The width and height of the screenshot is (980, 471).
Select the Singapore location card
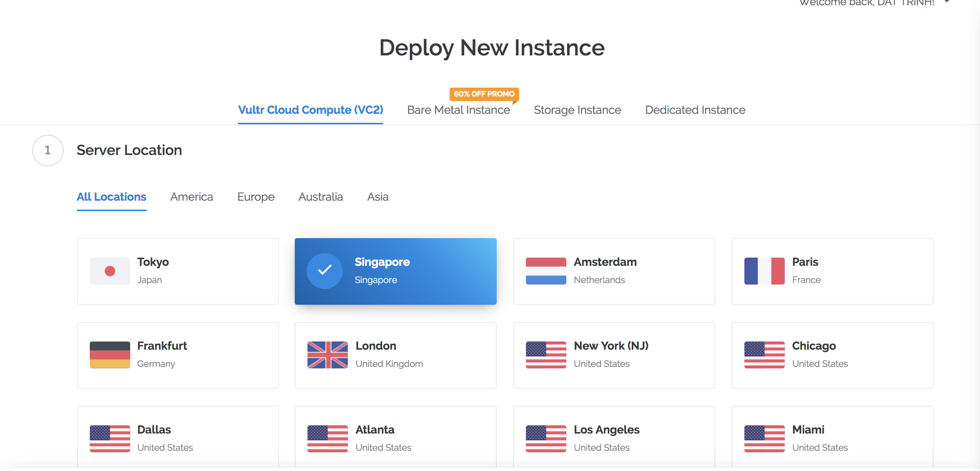coord(395,271)
